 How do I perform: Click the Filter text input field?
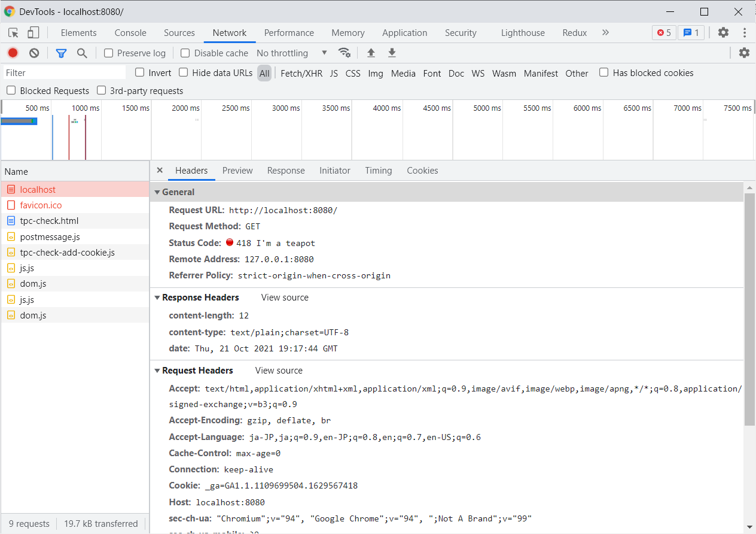[65, 73]
